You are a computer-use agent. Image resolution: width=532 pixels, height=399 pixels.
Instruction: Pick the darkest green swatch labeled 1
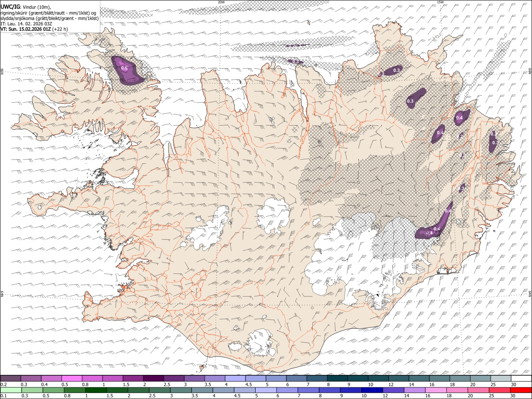(96, 390)
